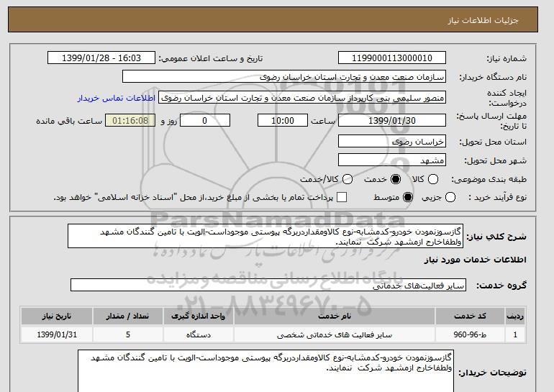Click the نام خدمت column header
554x392 pixels.
click(x=335, y=316)
